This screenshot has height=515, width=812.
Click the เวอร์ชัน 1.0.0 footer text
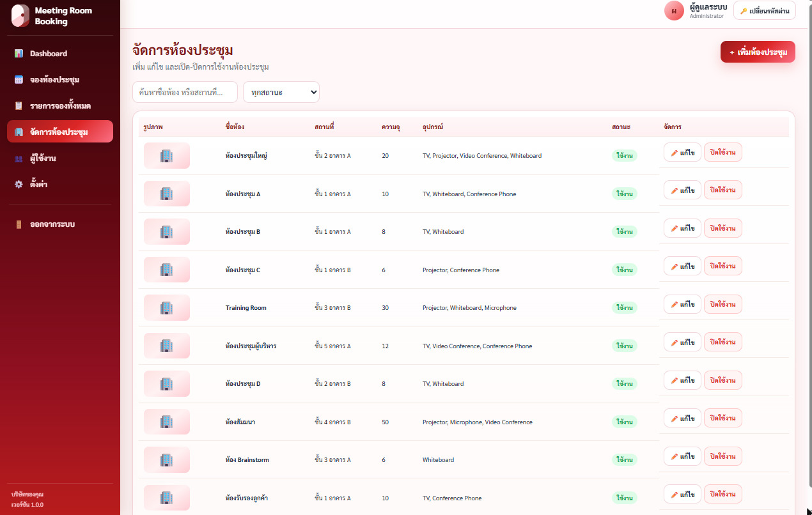tap(27, 505)
